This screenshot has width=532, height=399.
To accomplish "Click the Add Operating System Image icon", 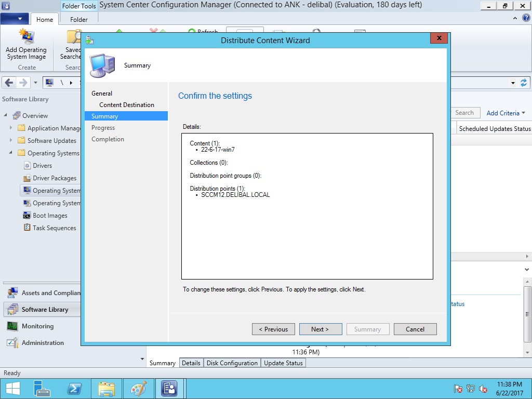I will point(26,37).
